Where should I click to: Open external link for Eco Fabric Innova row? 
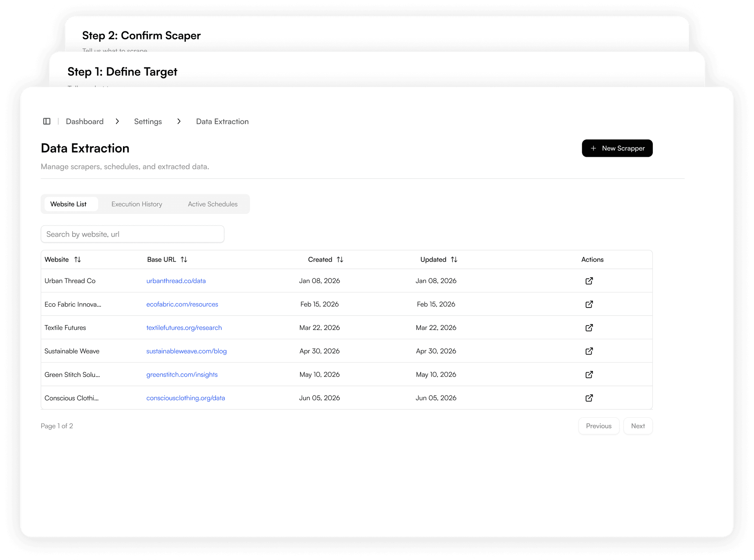(589, 304)
